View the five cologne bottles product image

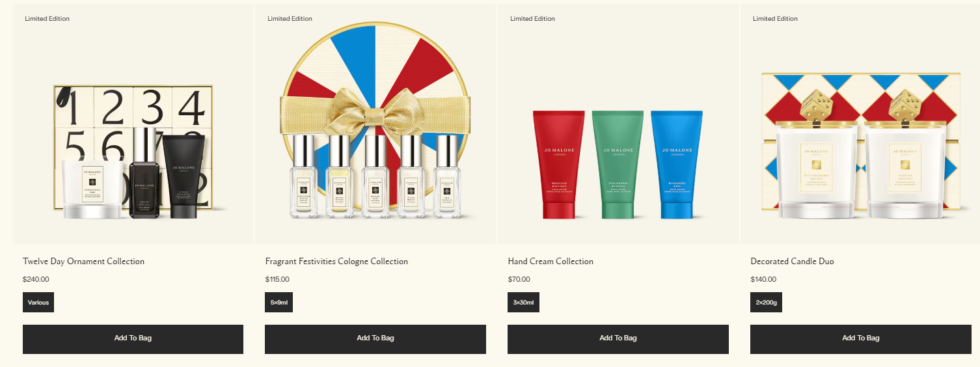pyautogui.click(x=375, y=124)
